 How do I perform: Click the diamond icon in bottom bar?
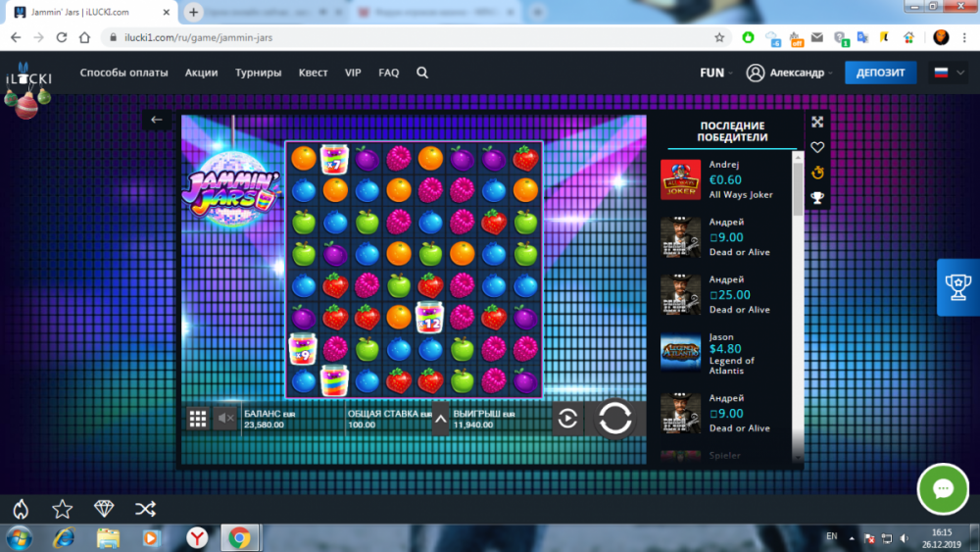click(x=104, y=508)
